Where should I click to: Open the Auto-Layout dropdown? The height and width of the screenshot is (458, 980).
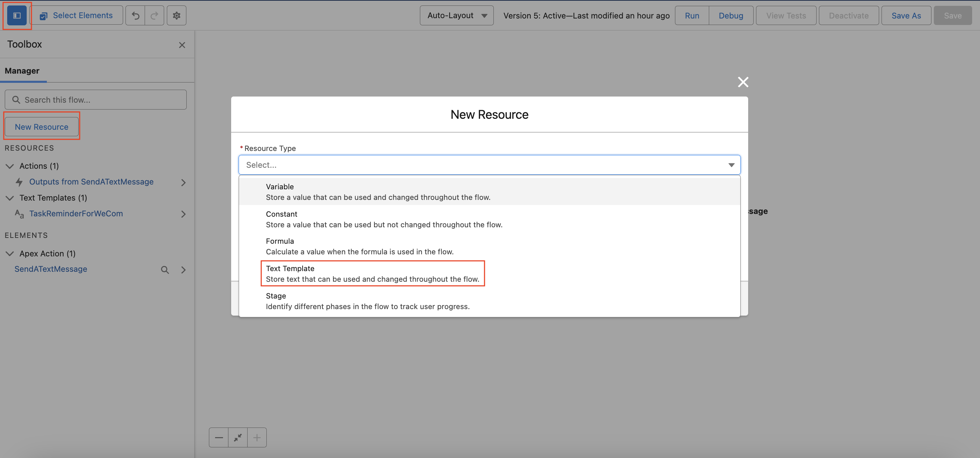point(456,16)
